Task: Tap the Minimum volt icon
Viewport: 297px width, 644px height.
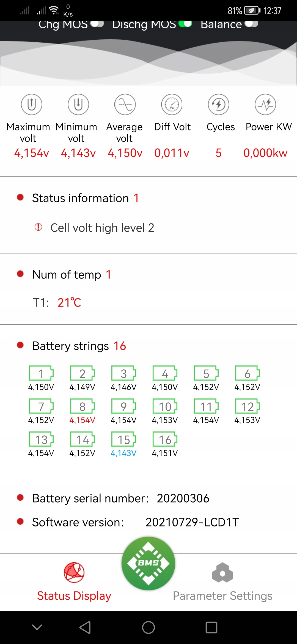Action: pyautogui.click(x=78, y=104)
